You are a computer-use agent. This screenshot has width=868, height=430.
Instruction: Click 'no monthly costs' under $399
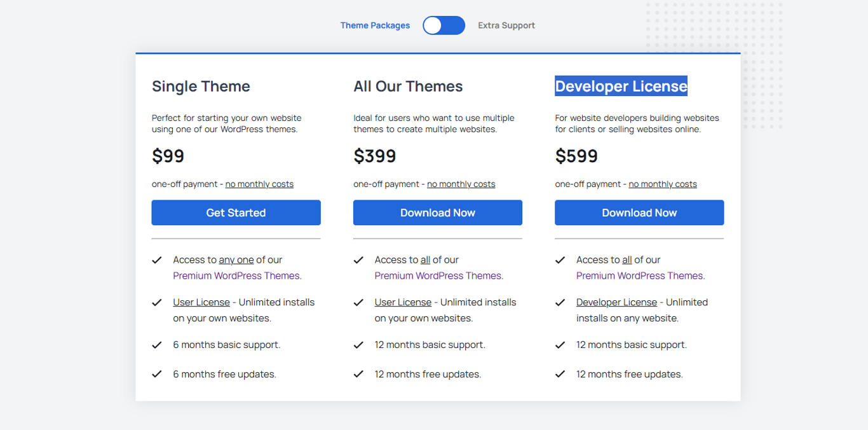(x=461, y=184)
